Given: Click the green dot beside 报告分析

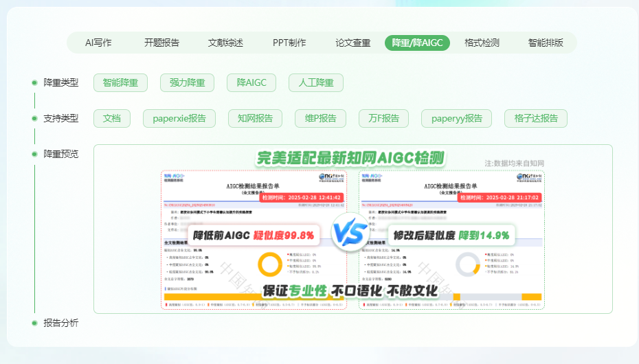Looking at the screenshot, I should pyautogui.click(x=34, y=323).
